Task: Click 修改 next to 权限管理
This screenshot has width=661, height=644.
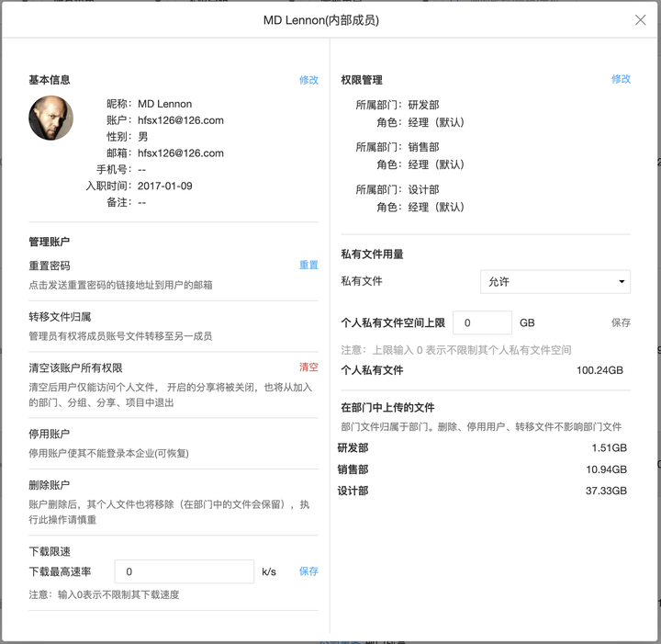Action: click(621, 79)
